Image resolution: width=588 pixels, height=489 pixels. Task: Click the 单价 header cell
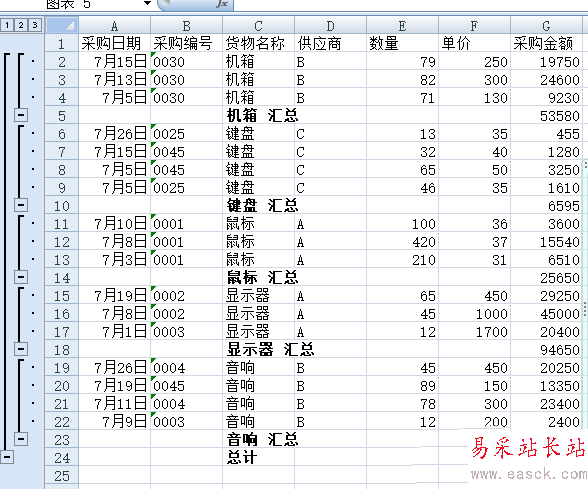[x=474, y=44]
